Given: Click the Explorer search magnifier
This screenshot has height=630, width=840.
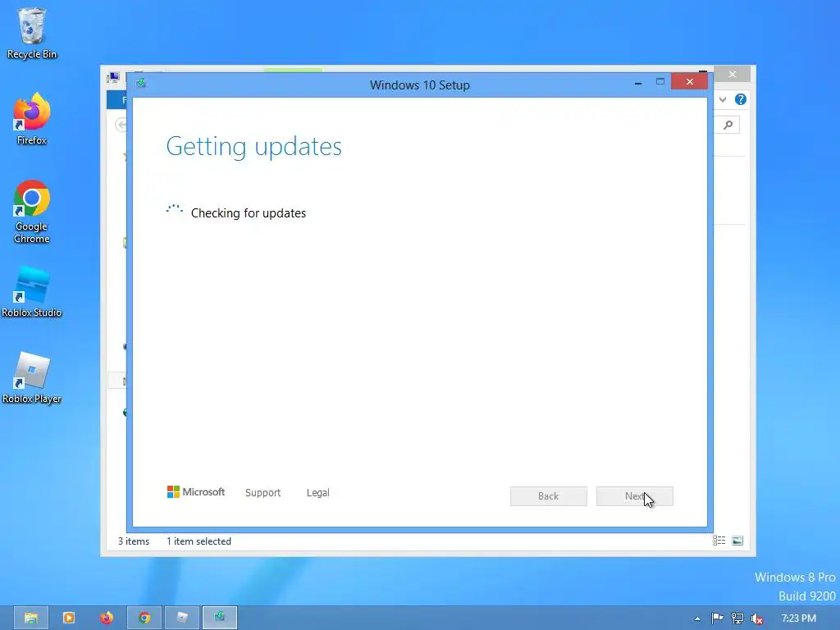Looking at the screenshot, I should (x=728, y=126).
